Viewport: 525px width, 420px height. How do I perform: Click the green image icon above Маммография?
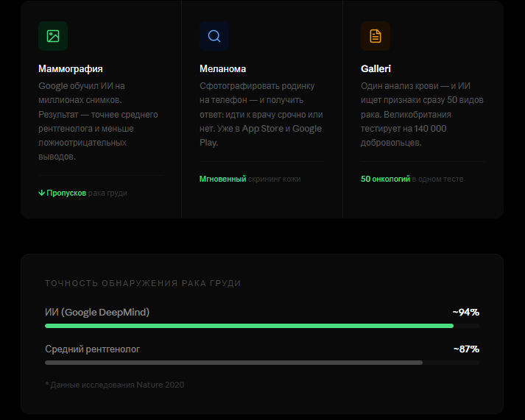click(x=53, y=36)
